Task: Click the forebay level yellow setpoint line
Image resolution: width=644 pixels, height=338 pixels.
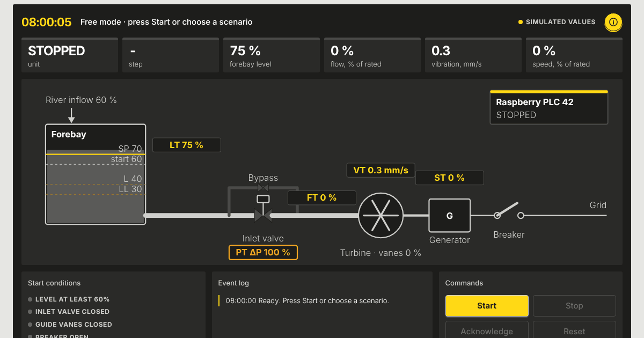Action: click(96, 154)
